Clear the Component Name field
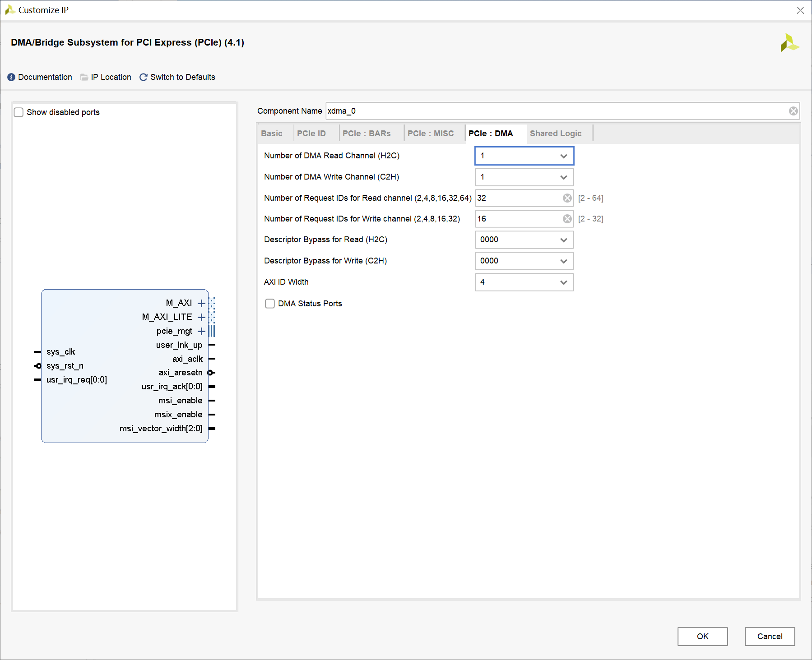Viewport: 812px width, 660px height. [x=793, y=111]
